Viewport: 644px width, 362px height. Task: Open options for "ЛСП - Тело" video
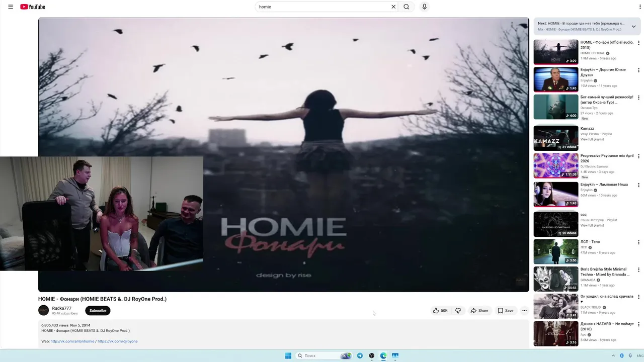tap(639, 242)
